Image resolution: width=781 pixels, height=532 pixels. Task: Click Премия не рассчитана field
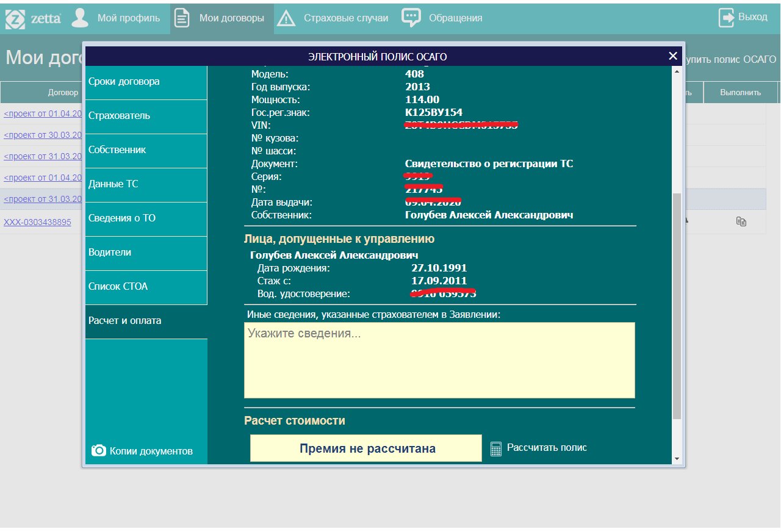(366, 448)
